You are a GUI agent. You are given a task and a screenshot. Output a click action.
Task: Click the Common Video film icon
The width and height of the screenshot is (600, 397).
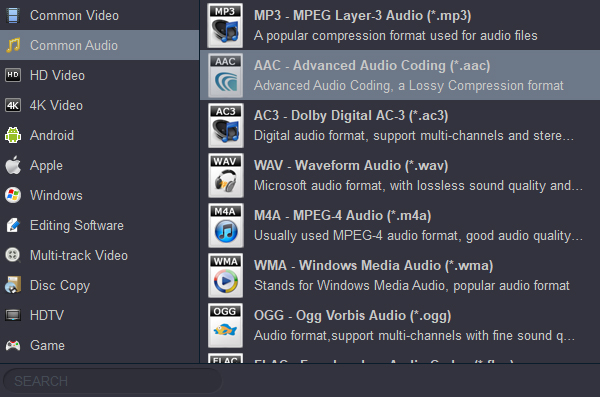[13, 15]
